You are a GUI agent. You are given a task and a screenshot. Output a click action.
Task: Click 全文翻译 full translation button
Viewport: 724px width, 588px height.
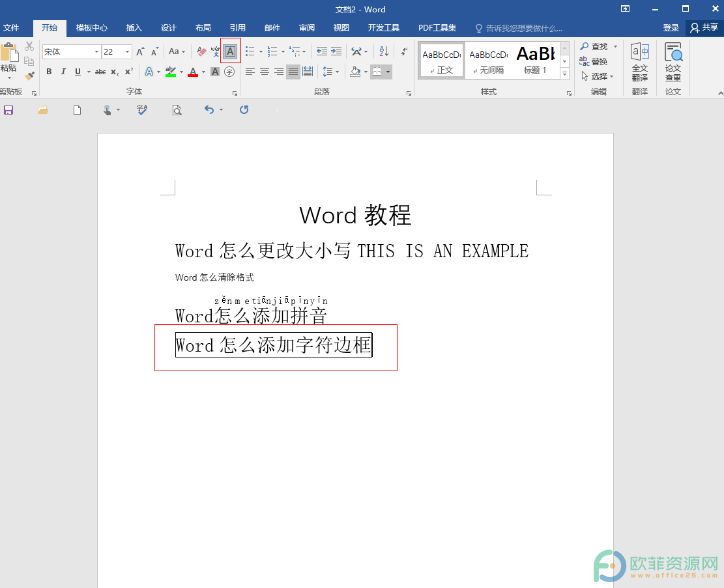click(640, 63)
